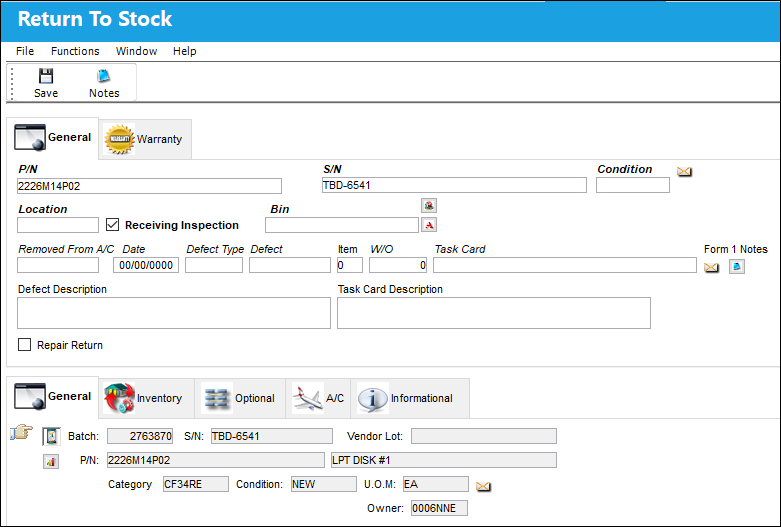Click the Form 1 envelope icon
Viewport: 781px width, 527px height.
point(711,267)
